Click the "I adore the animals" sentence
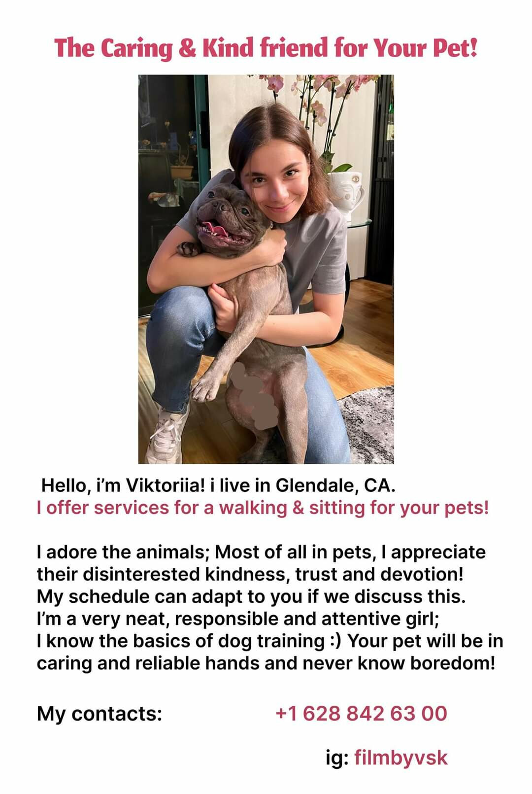The width and height of the screenshot is (532, 794). (x=261, y=552)
